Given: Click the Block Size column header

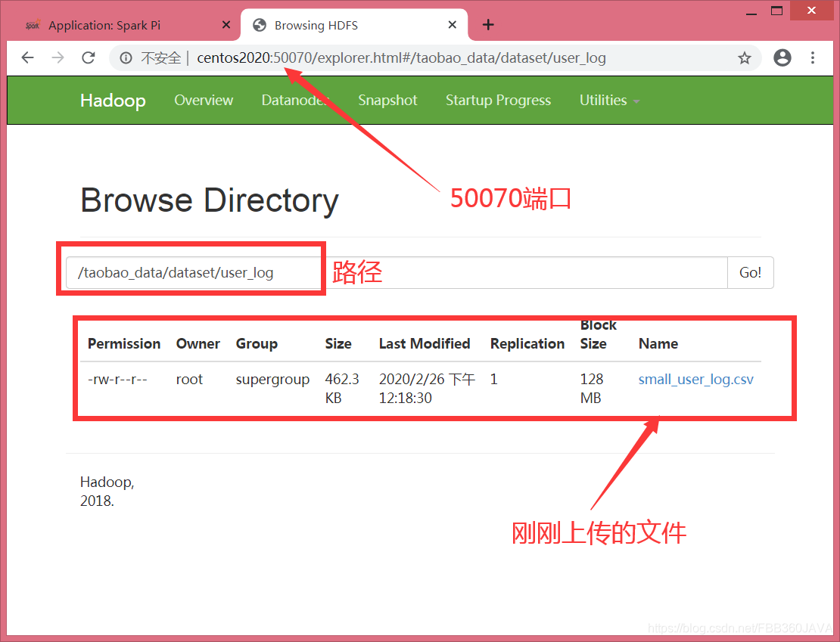Looking at the screenshot, I should click(x=599, y=335).
